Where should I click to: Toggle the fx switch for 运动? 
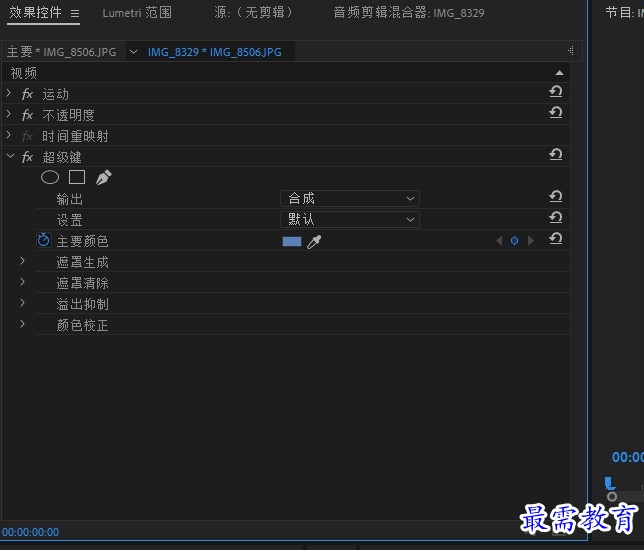[27, 94]
